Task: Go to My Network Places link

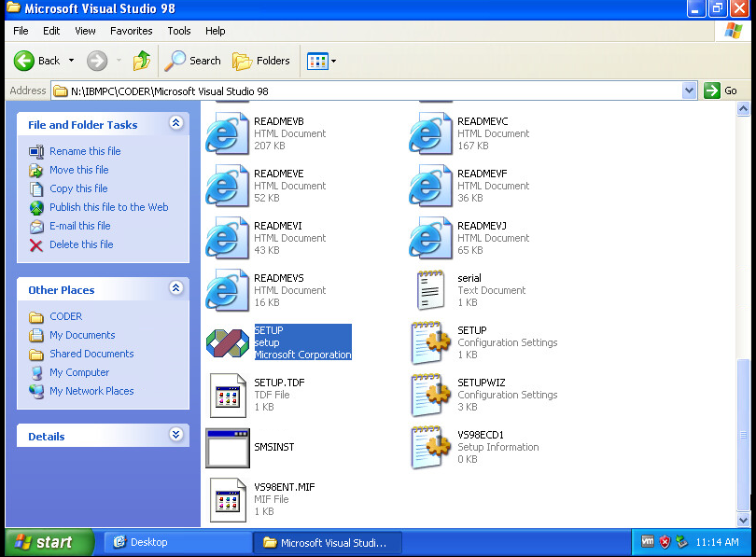Action: [91, 391]
